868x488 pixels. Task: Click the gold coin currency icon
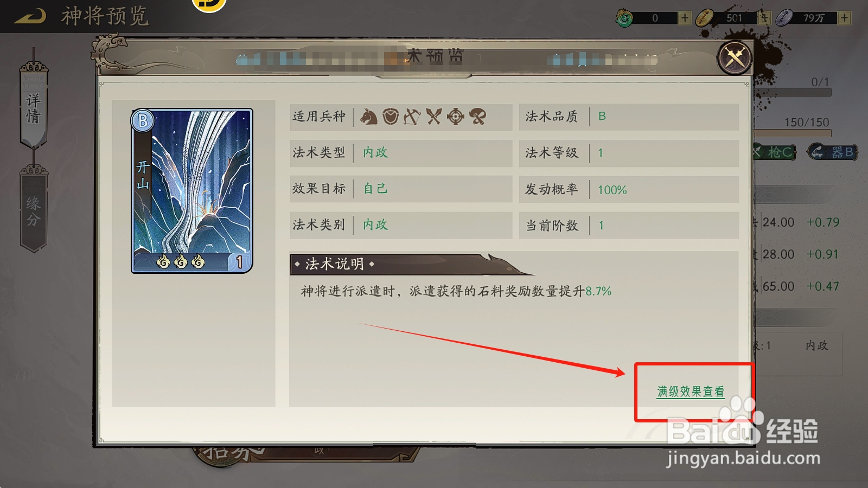(704, 18)
